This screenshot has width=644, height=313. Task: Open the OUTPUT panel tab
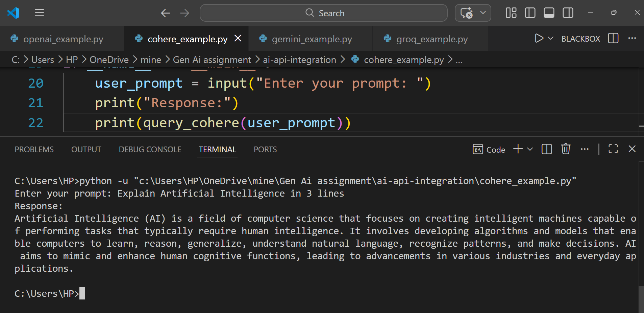86,150
